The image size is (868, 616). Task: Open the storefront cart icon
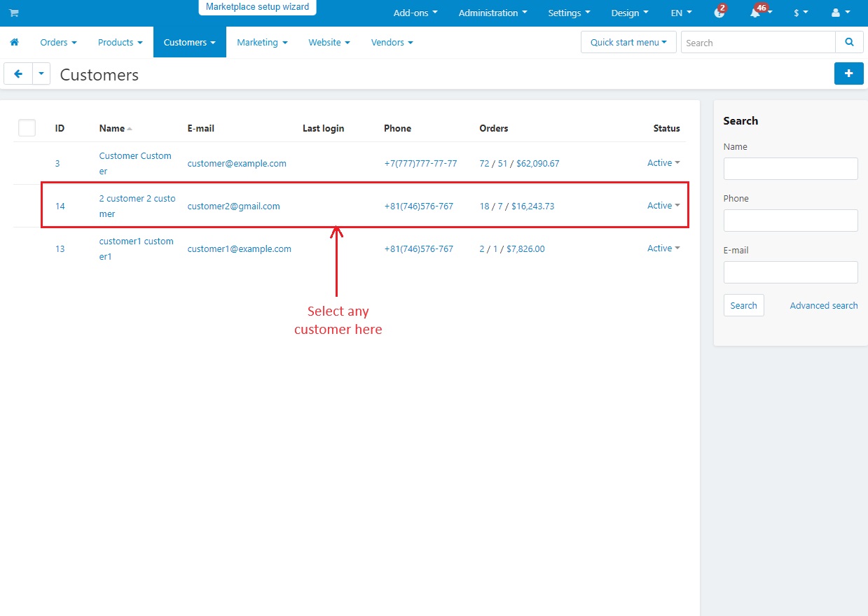(14, 13)
